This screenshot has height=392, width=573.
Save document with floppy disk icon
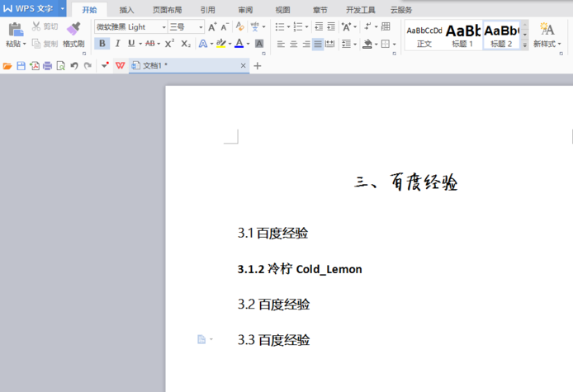[21, 66]
